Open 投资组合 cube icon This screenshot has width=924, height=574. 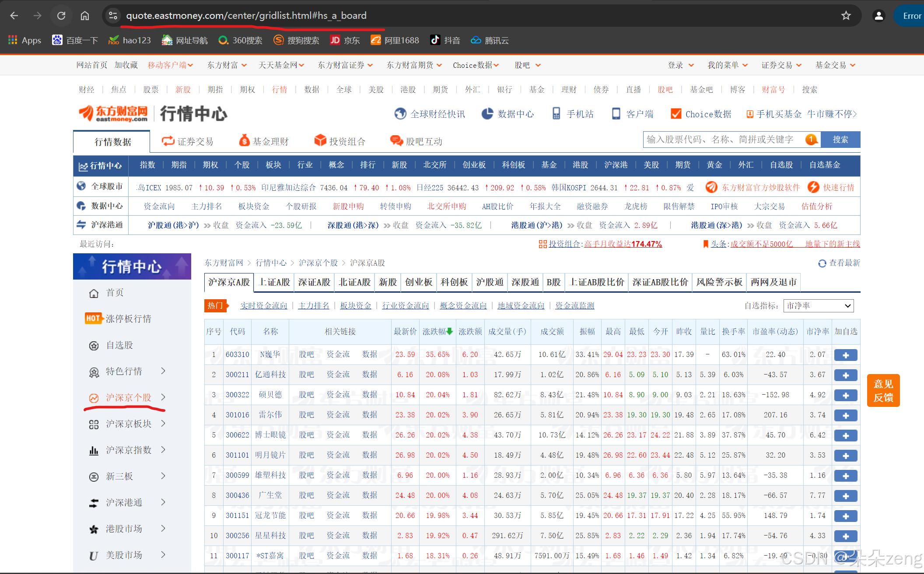tap(340, 141)
